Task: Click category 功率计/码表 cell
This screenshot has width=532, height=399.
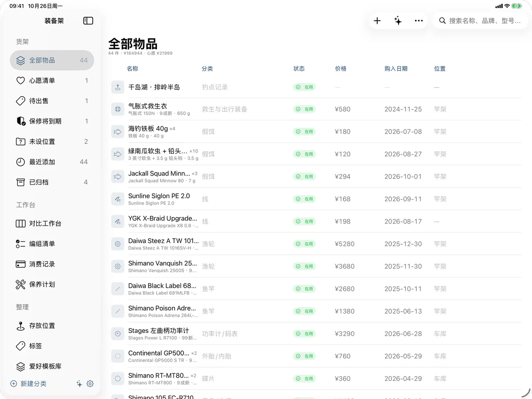Action: coord(219,334)
